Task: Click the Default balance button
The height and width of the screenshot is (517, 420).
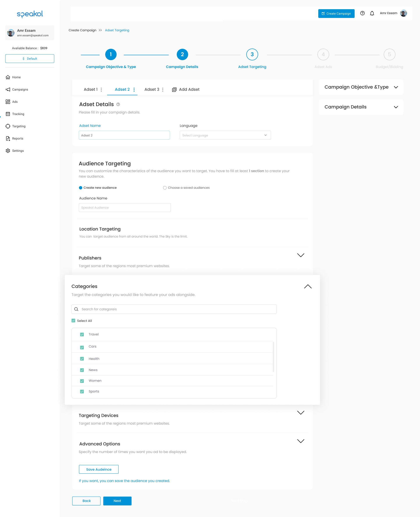Action: point(30,59)
